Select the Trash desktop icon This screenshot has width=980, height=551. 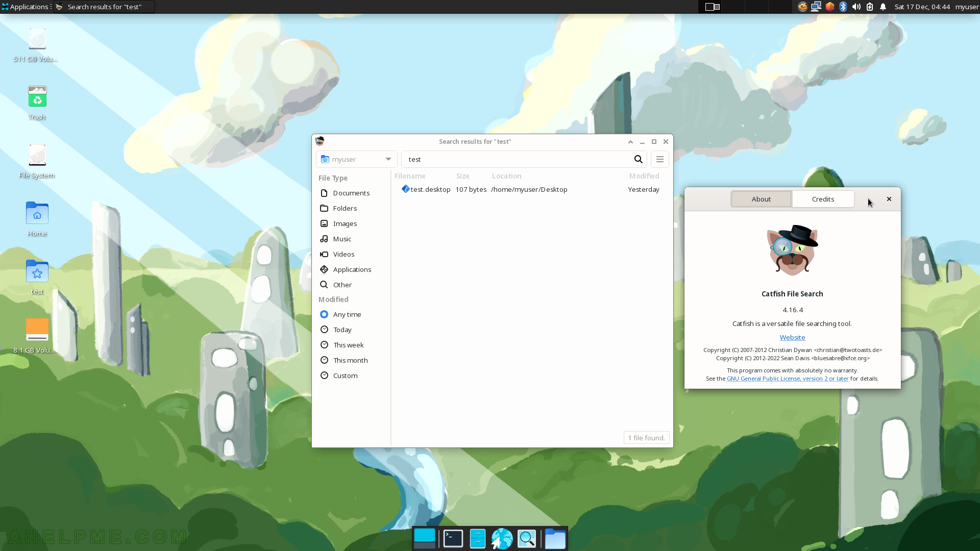pos(37,103)
